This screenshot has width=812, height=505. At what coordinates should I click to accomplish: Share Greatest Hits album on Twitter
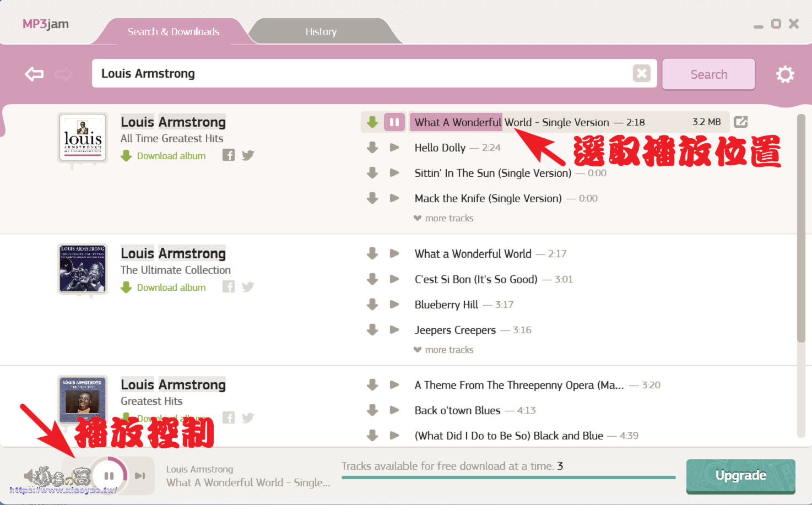(248, 418)
